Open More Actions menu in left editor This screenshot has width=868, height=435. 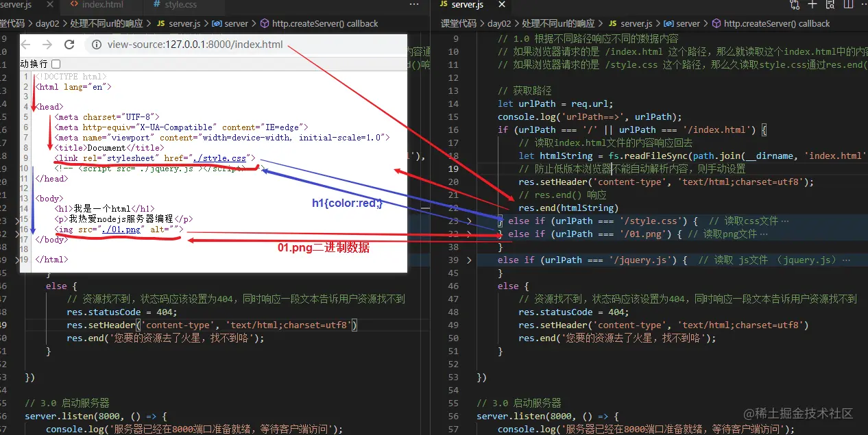413,4
